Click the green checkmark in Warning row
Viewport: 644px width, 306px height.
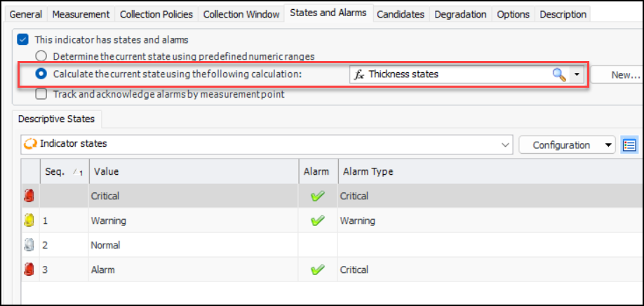point(318,221)
